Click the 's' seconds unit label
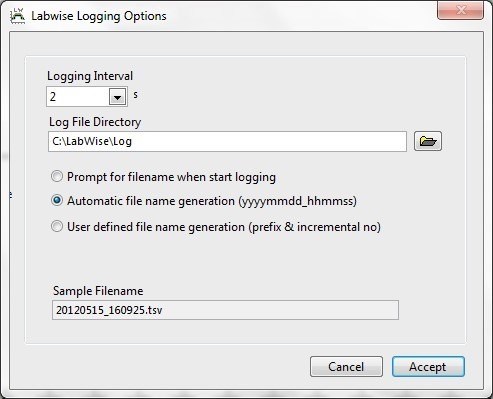Image resolution: width=493 pixels, height=399 pixels. click(135, 95)
